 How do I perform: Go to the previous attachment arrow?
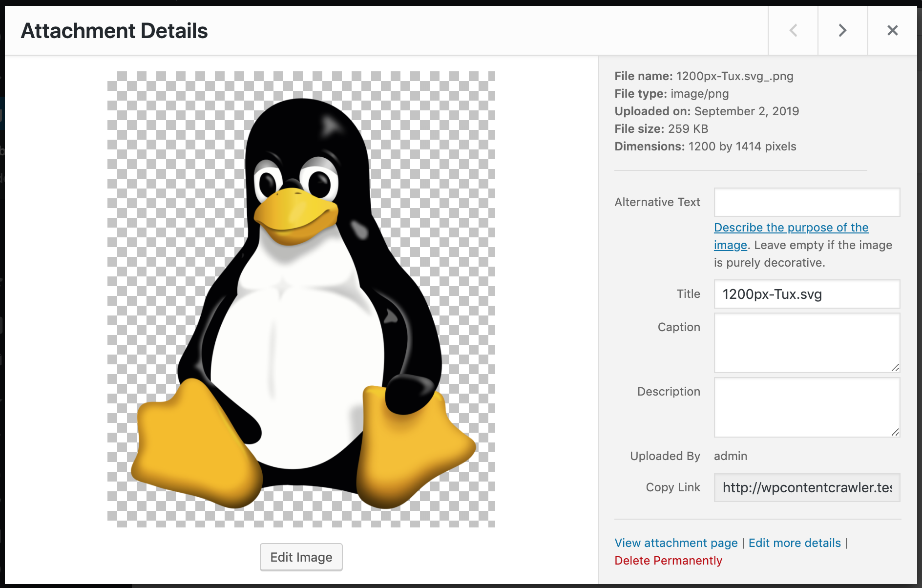tap(793, 30)
